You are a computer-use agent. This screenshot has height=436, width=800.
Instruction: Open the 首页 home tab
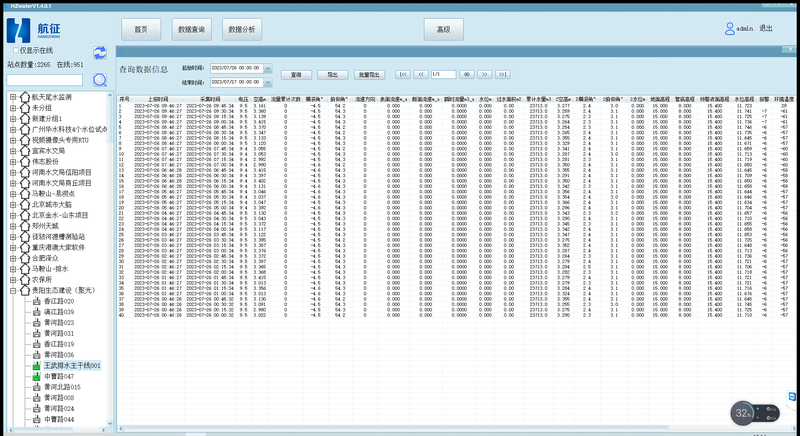pyautogui.click(x=141, y=30)
